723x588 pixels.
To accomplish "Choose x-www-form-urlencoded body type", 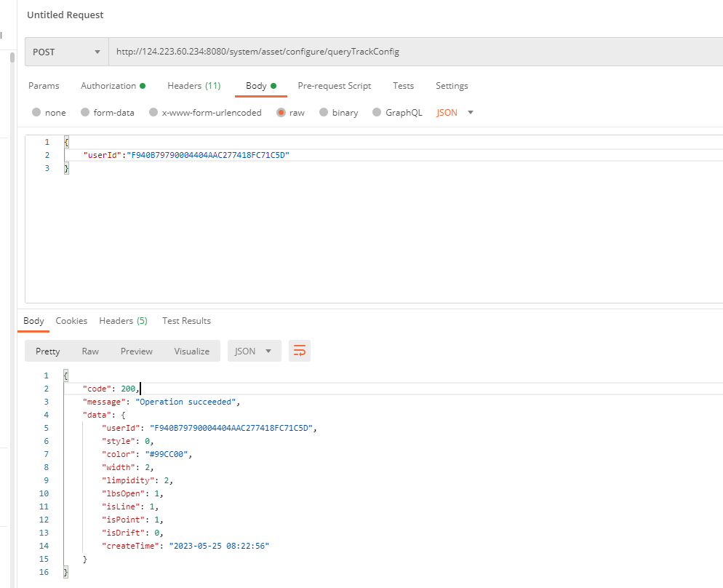I will click(x=153, y=113).
